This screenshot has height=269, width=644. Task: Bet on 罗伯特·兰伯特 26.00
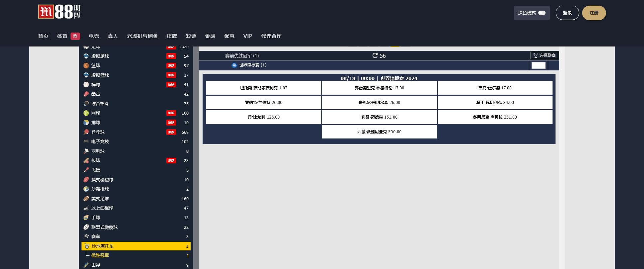point(264,103)
